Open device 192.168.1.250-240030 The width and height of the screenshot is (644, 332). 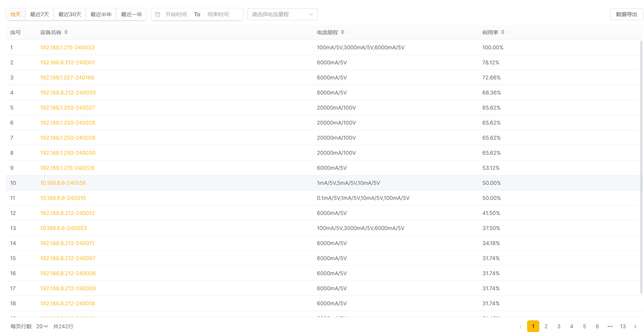[x=68, y=153]
